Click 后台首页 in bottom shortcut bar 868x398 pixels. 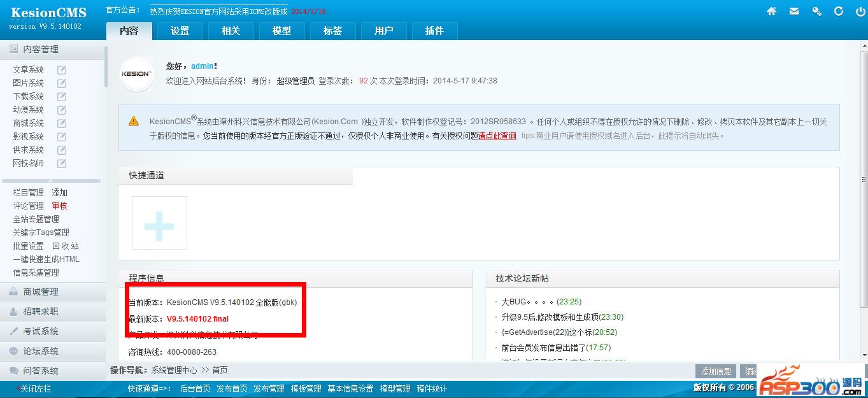(196, 388)
